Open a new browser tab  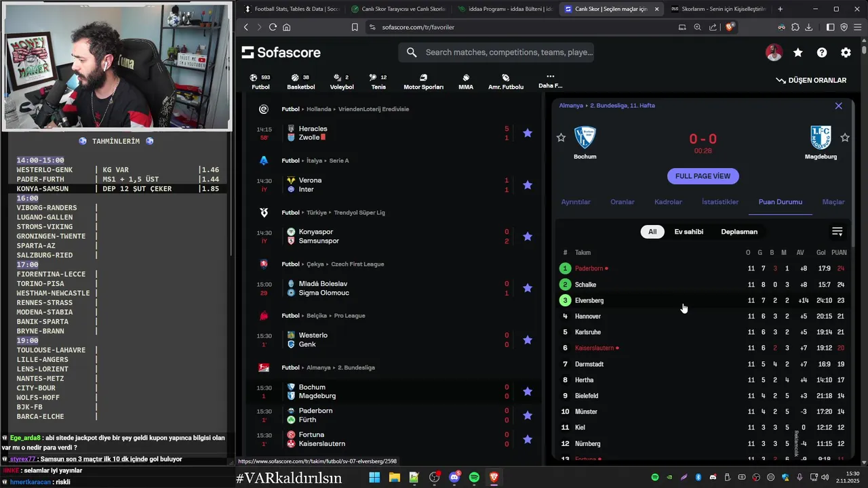pyautogui.click(x=780, y=9)
